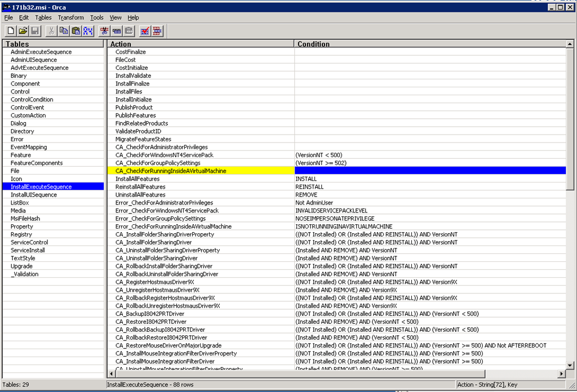
Task: Click the red and blue tables toolbar icon
Action: (x=157, y=31)
